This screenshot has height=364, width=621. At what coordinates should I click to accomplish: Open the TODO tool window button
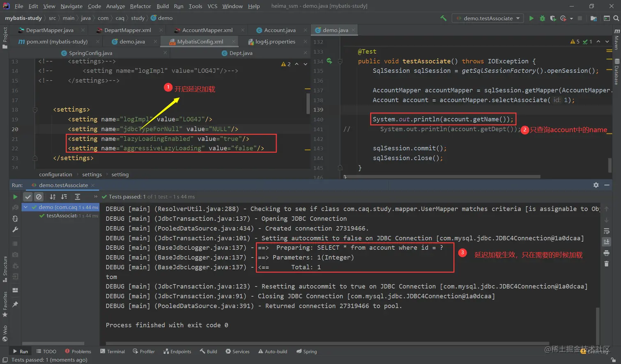tap(46, 352)
